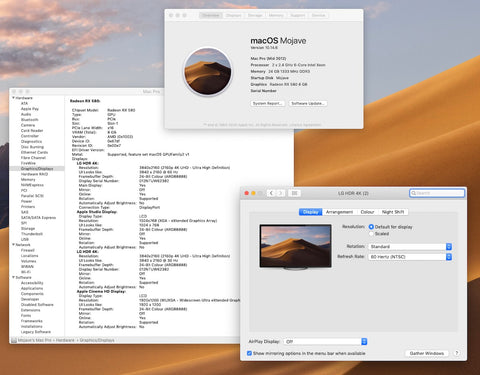This screenshot has height=375, width=480.
Task: Select Hardware RAID in System Report sidebar
Action: (34, 174)
